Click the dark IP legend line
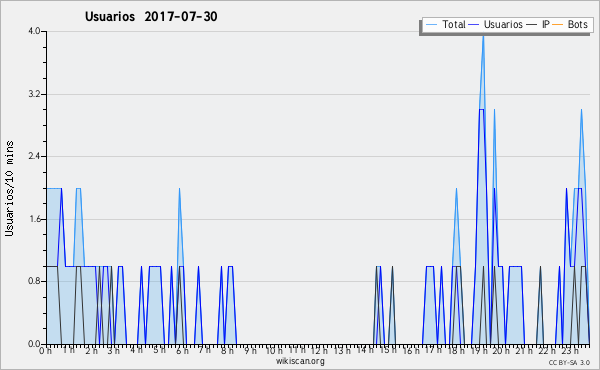This screenshot has height=370, width=600. 532,25
